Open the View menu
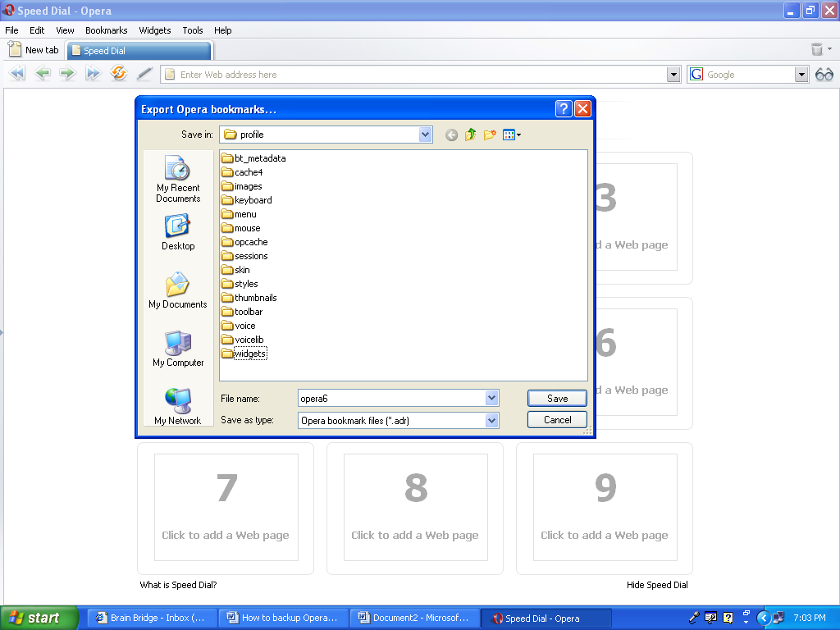 [x=65, y=30]
